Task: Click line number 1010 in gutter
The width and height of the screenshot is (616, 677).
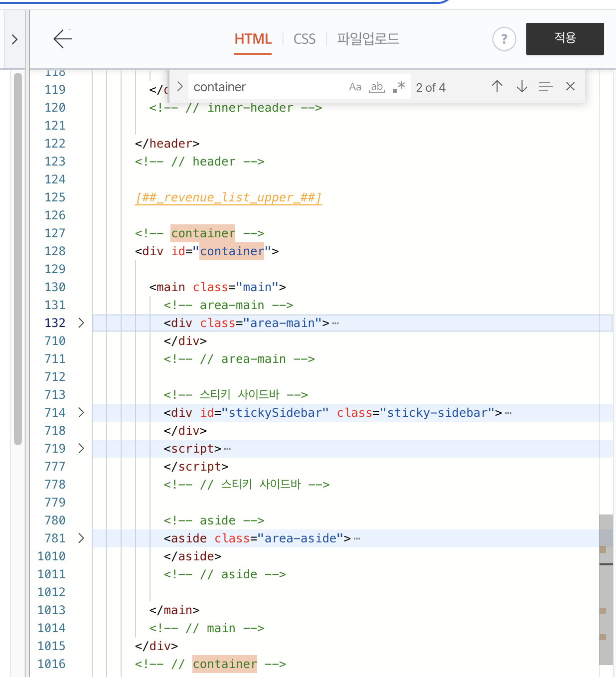Action: point(51,556)
